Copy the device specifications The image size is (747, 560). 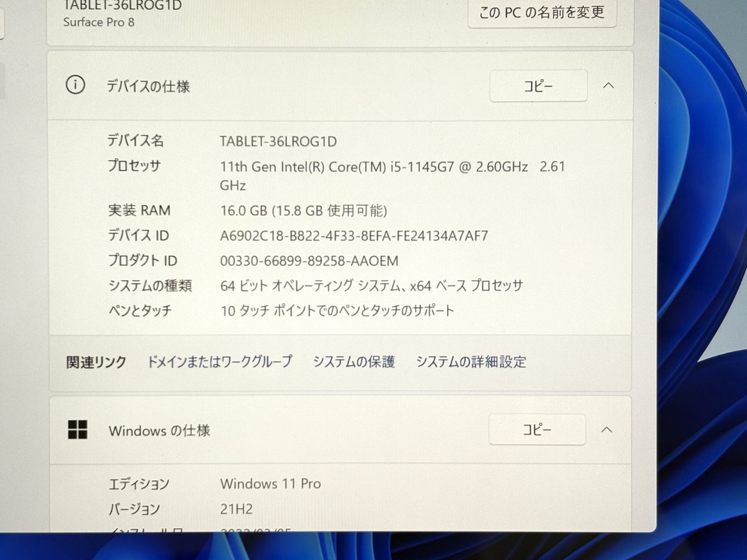coord(538,86)
